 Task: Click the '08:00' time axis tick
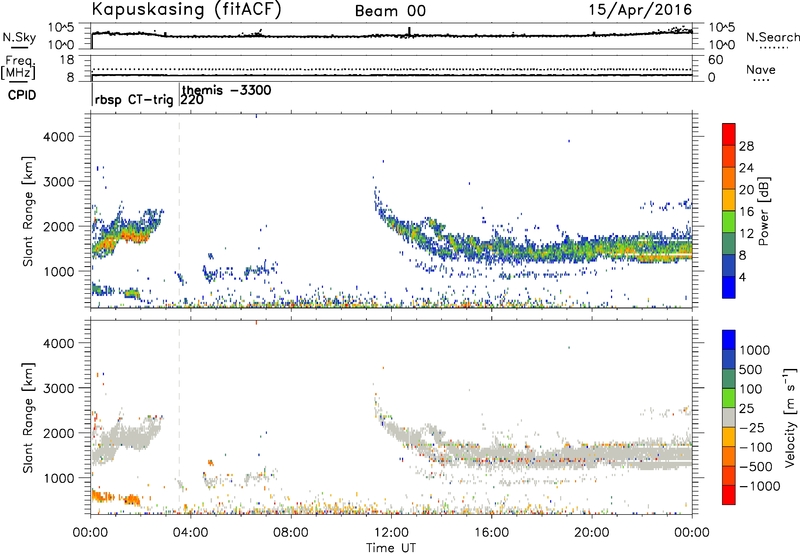(291, 533)
